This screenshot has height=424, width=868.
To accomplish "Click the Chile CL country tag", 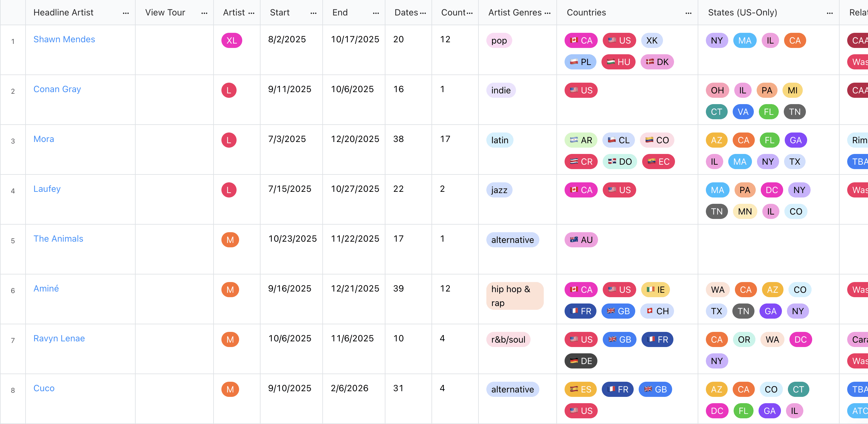I will [618, 140].
